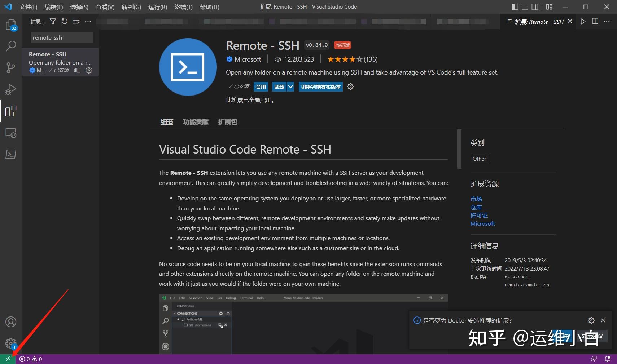The height and width of the screenshot is (364, 617).
Task: Click the ms-vscode-remote.remote-ssh identifier
Action: coord(527,281)
